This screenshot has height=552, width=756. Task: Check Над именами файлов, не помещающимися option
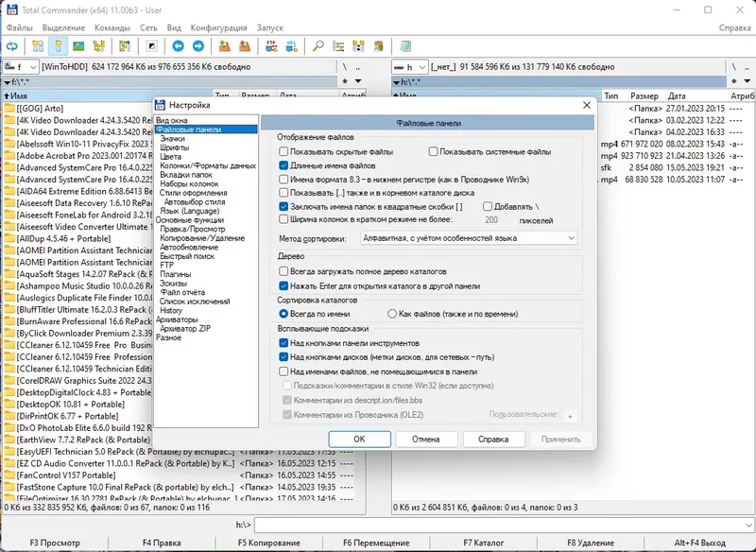pyautogui.click(x=283, y=371)
